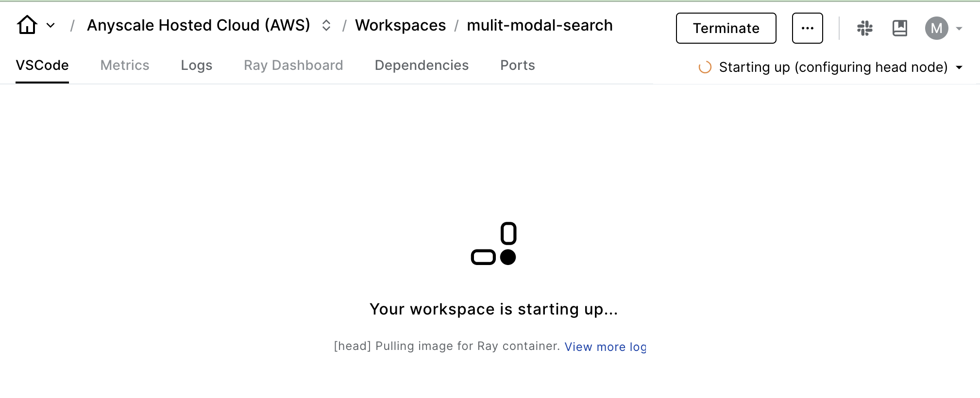980x398 pixels.
Task: Open the documentation book icon
Action: pos(899,28)
